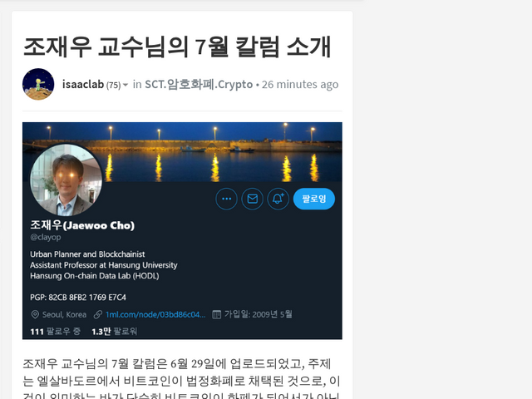Open the isaaclab author name link

(x=83, y=84)
